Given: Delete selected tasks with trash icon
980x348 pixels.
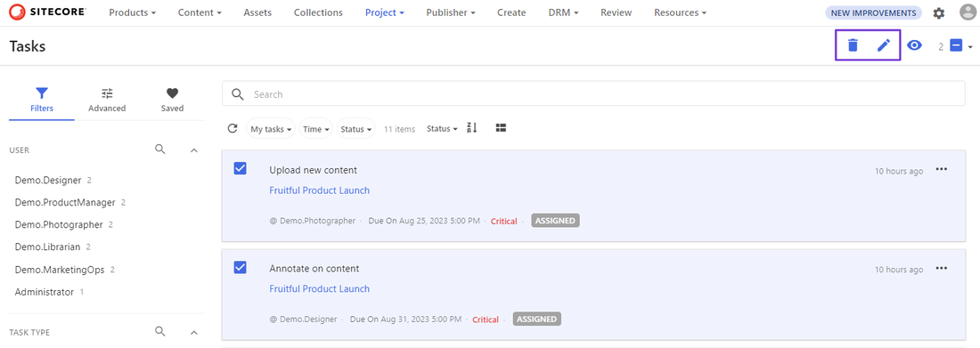Looking at the screenshot, I should (x=853, y=45).
